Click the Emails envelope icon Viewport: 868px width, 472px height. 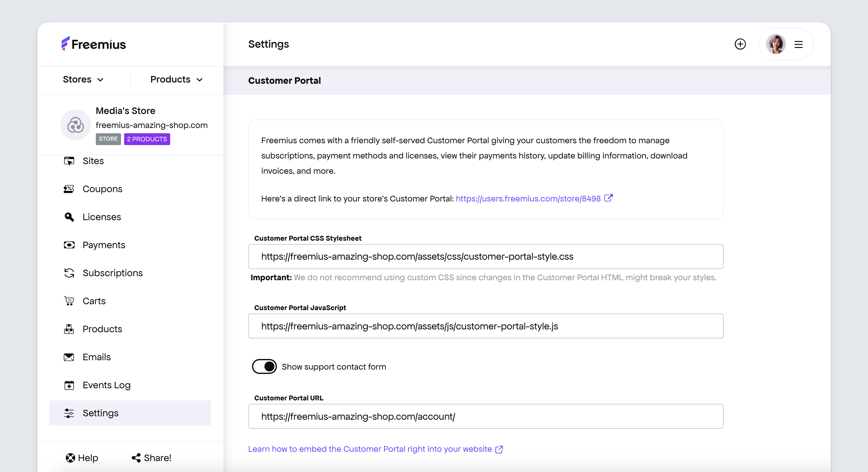[x=69, y=357]
